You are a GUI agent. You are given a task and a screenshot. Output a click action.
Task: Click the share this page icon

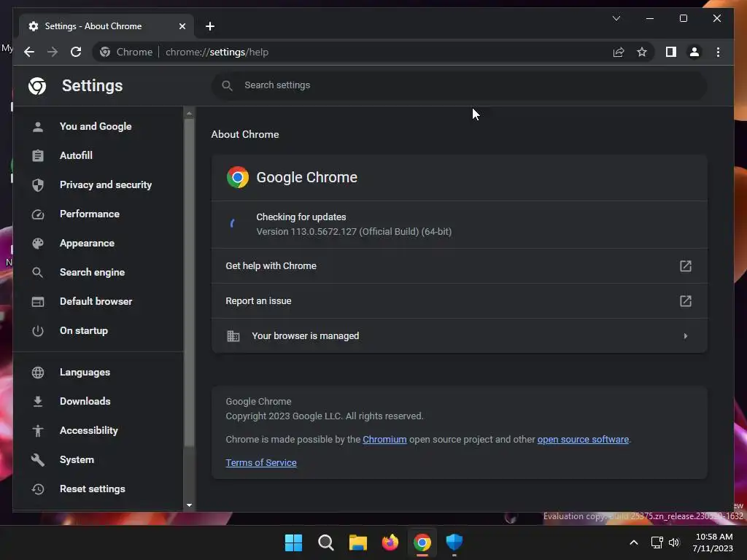tap(619, 52)
